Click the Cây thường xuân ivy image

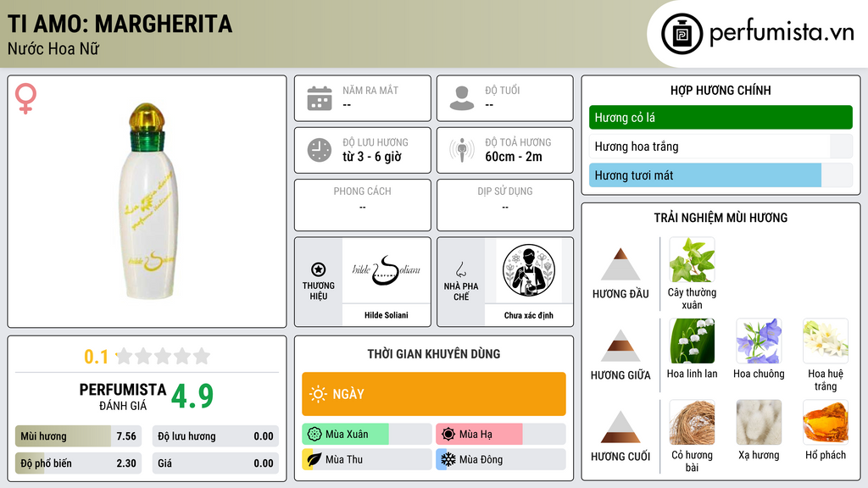692,260
